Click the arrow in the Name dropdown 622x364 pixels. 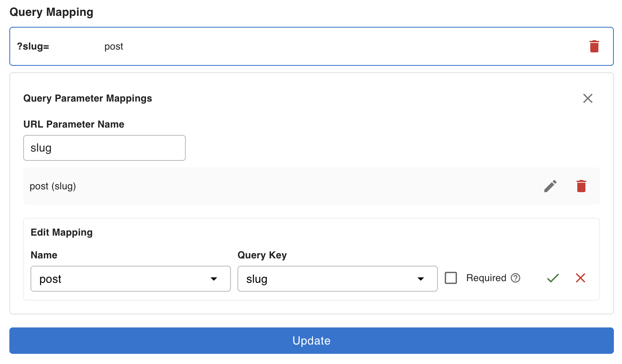point(214,279)
